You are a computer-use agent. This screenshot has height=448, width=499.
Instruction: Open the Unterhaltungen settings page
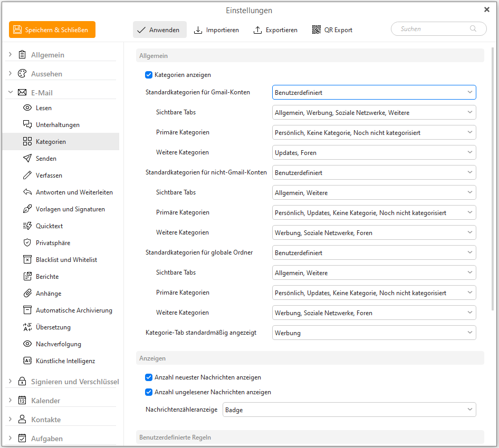61,124
